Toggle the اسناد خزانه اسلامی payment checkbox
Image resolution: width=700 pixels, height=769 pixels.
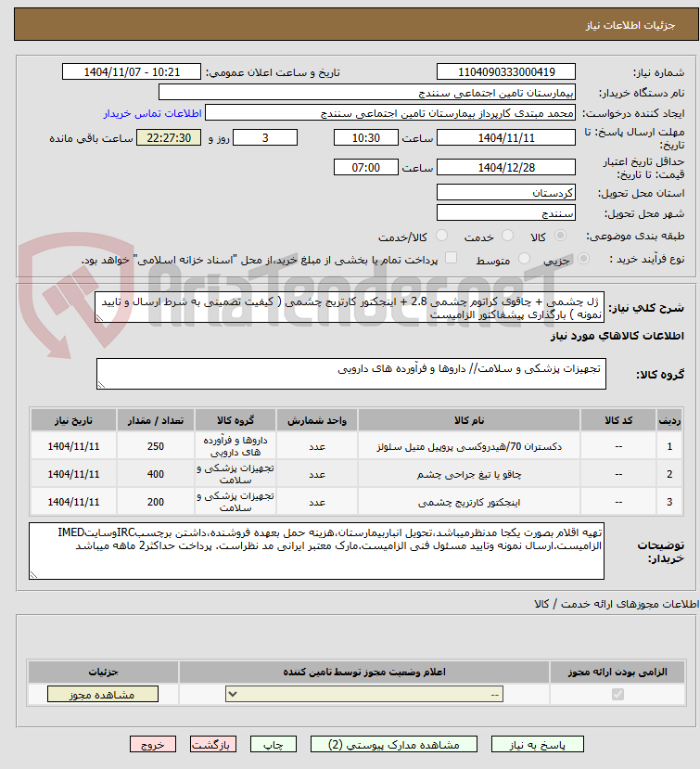click(x=451, y=258)
